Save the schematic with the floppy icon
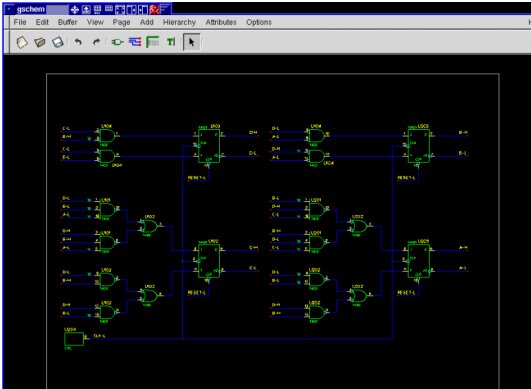This screenshot has width=531, height=389. [58, 42]
